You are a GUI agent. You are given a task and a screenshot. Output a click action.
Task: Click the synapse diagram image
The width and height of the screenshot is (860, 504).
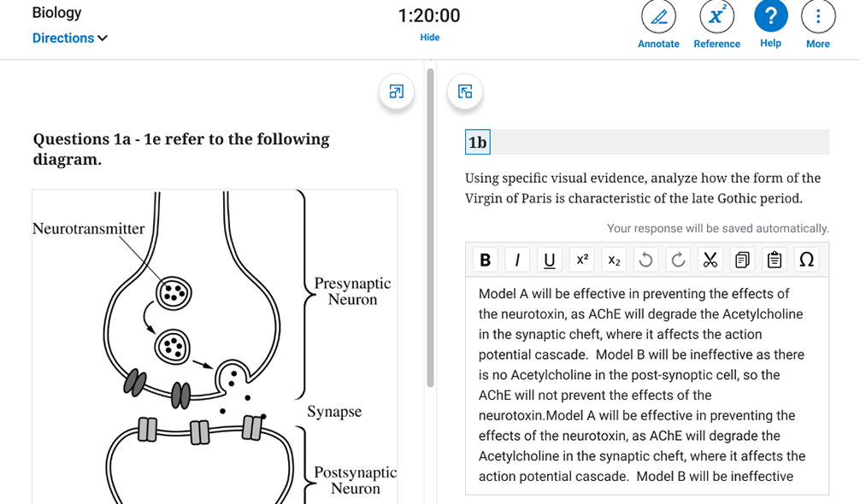coord(215,347)
